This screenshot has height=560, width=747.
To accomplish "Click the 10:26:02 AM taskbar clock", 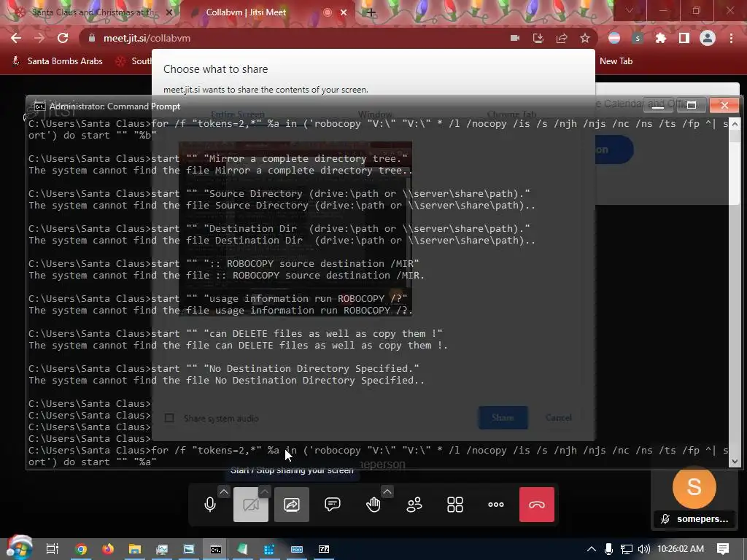I will [681, 549].
